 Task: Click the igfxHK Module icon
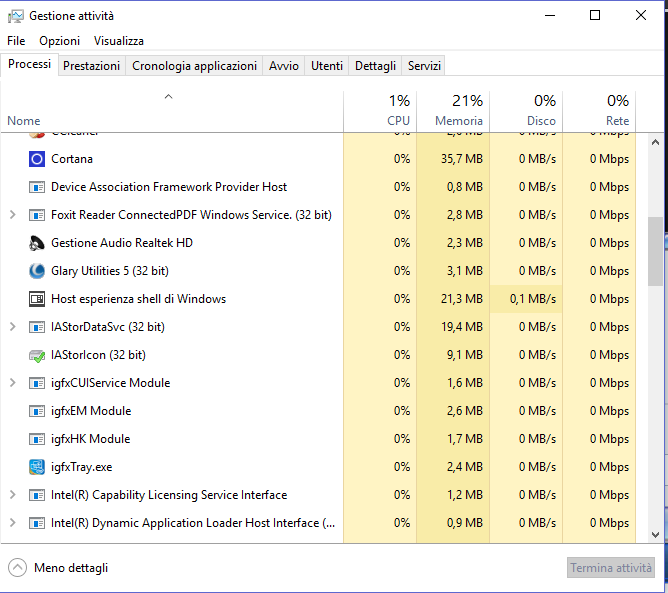[x=37, y=439]
